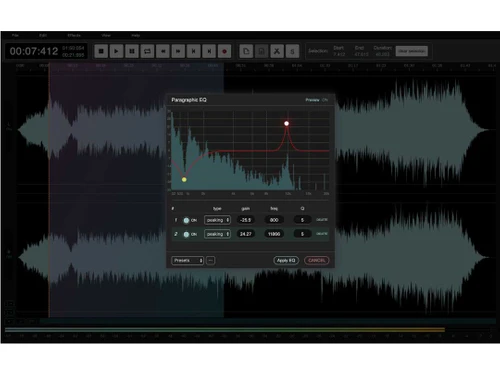This screenshot has width=500, height=375.
Task: Toggle band 2 ON switch
Action: (x=187, y=234)
